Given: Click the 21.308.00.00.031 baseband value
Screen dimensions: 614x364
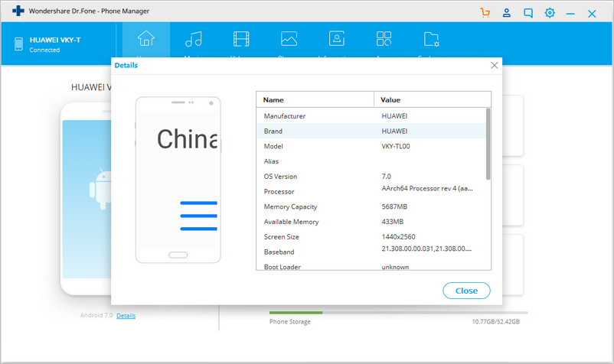Looking at the screenshot, I should (x=426, y=249).
